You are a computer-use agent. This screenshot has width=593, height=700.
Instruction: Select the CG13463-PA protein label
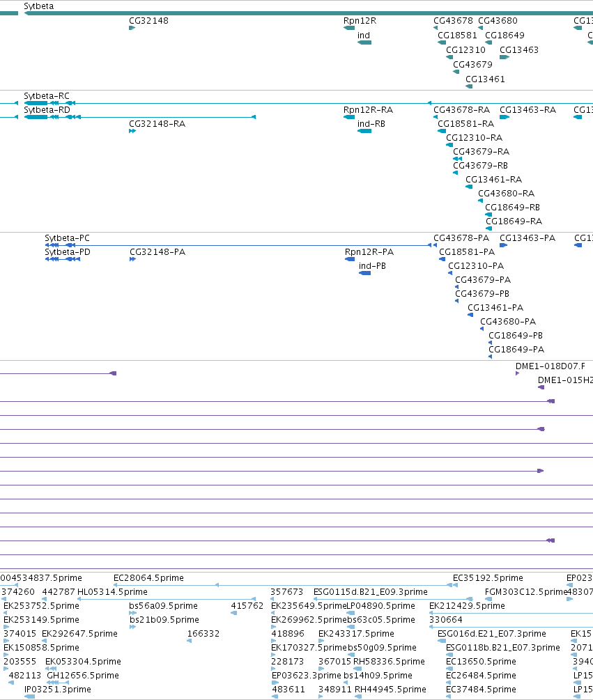pyautogui.click(x=527, y=238)
